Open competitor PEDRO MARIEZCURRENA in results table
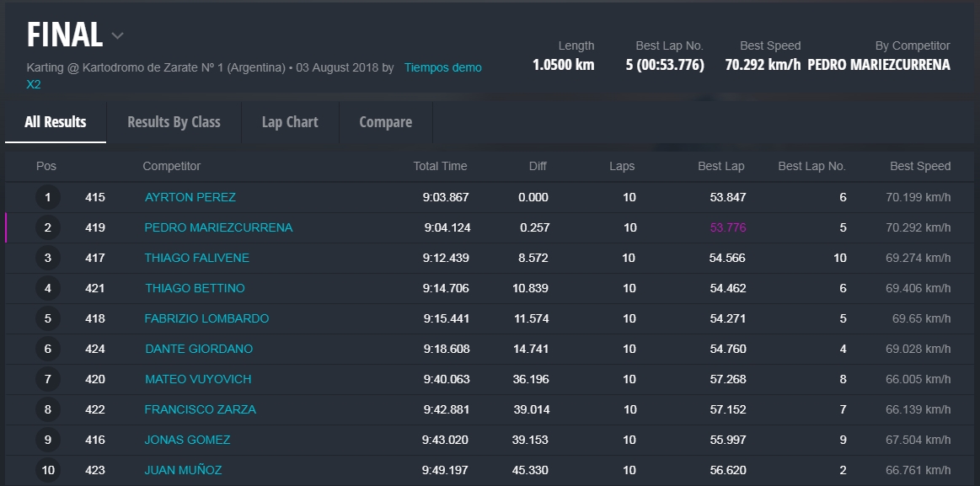980x486 pixels. point(218,227)
